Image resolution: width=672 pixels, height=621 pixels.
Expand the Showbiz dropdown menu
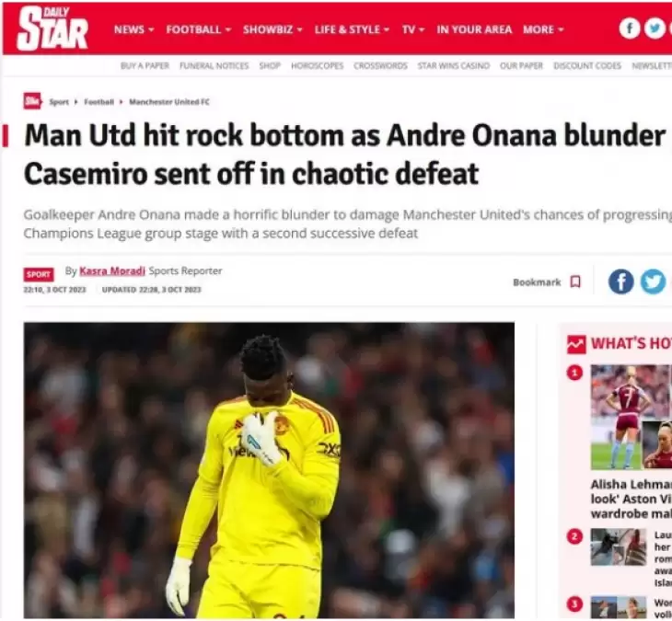click(272, 29)
